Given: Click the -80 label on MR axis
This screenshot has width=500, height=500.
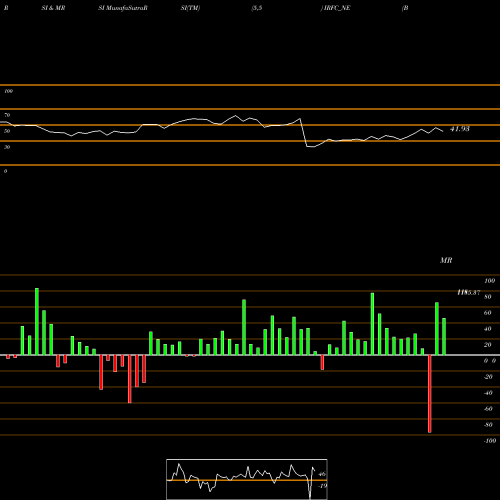Looking at the screenshot, I should pos(488,425).
